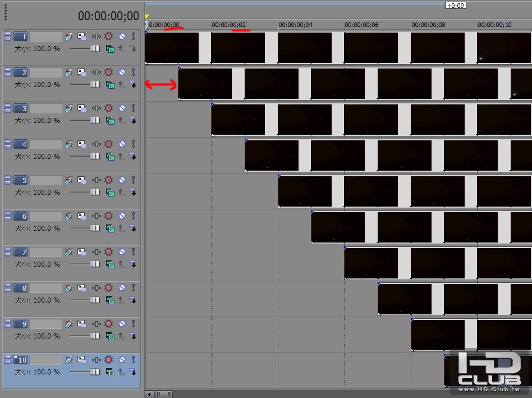Select track 7 number button
The width and height of the screenshot is (532, 398).
[21, 253]
